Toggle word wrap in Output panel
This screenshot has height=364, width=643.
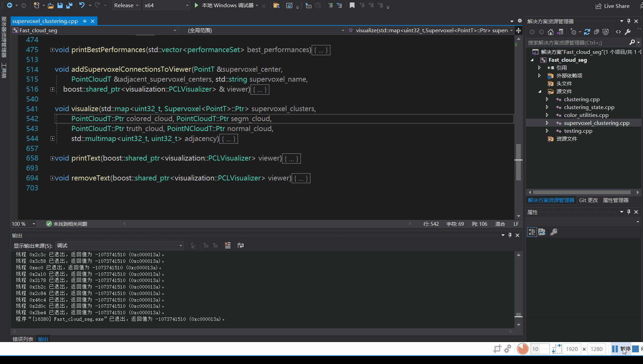point(241,245)
